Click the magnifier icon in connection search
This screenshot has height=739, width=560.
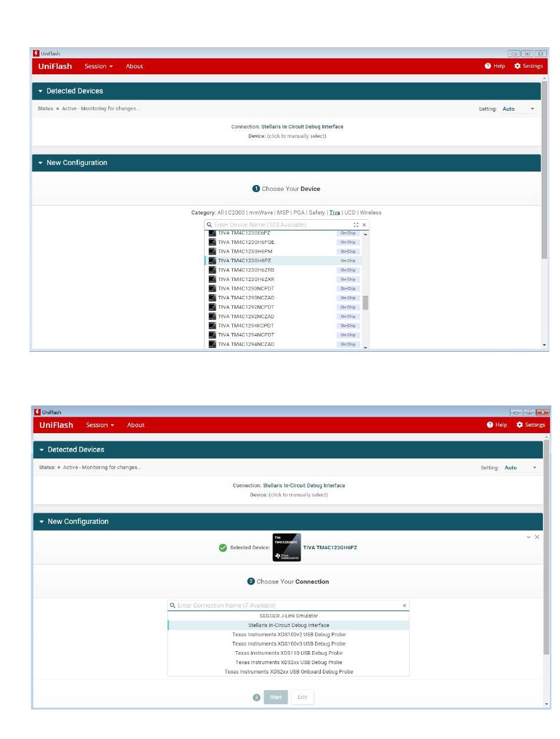(173, 605)
